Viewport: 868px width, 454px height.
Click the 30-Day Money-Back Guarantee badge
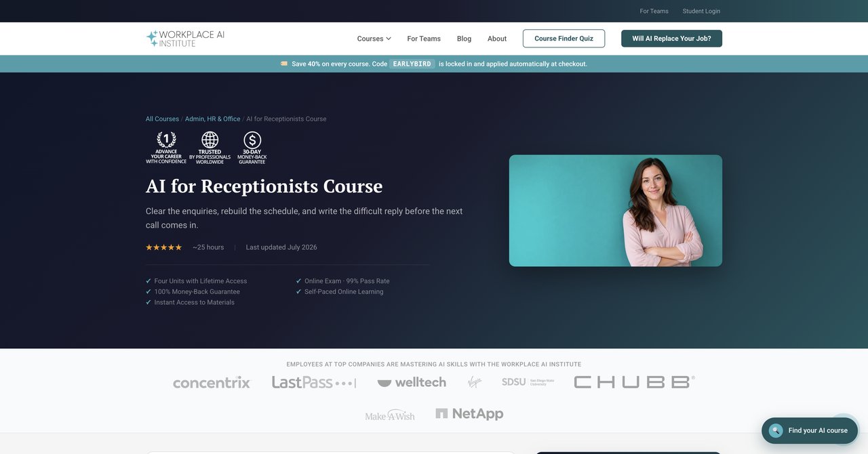coord(252,148)
